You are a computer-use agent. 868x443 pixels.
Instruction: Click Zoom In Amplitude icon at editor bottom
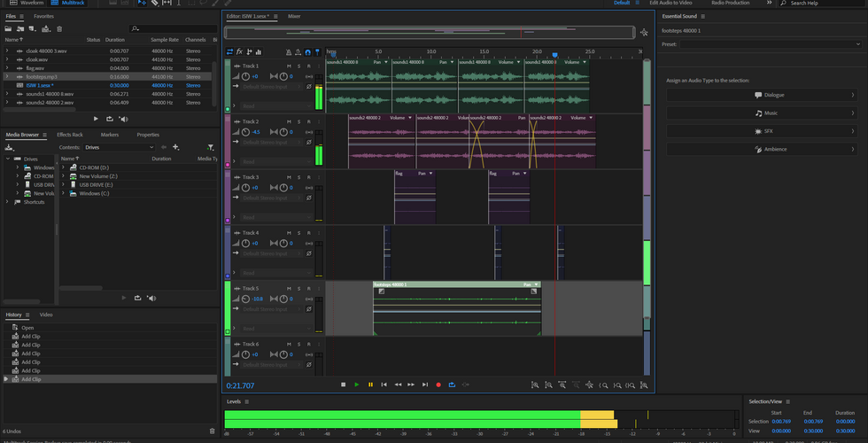535,385
